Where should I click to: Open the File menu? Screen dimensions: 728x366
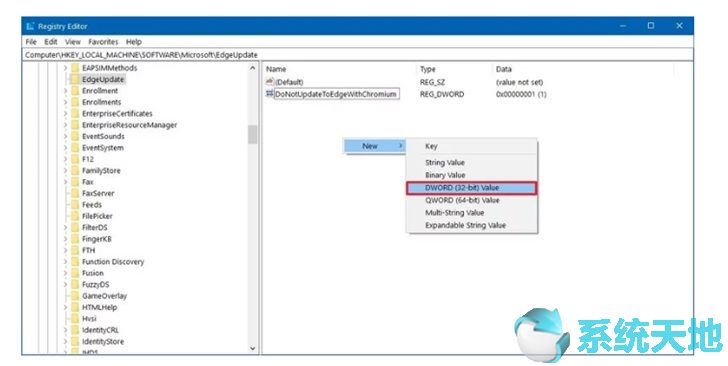[x=31, y=42]
